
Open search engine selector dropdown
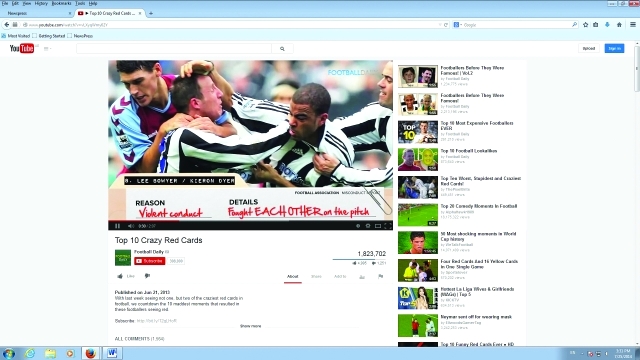point(458,25)
